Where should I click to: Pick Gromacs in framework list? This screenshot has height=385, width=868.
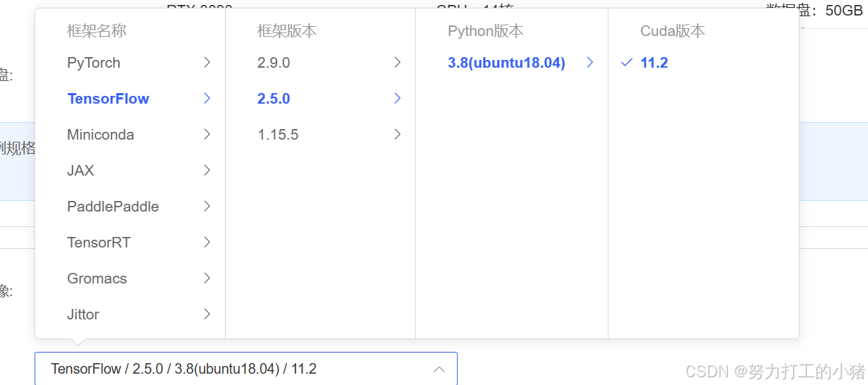coord(97,279)
